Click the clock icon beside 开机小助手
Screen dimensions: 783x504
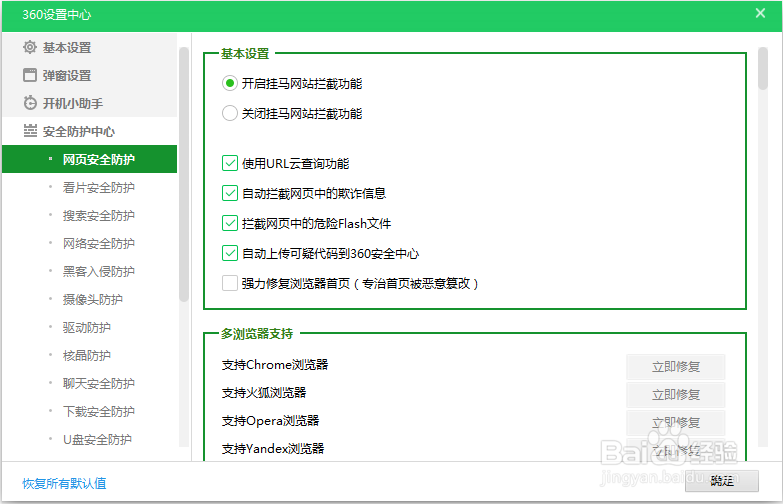(30, 103)
